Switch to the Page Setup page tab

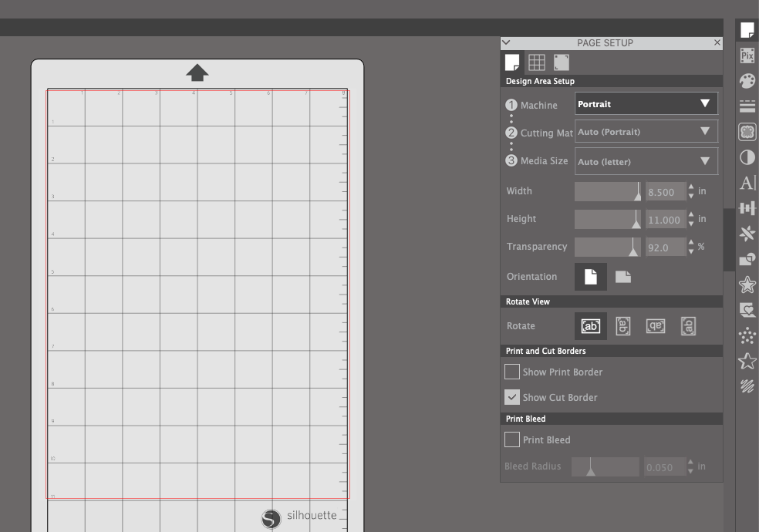click(x=512, y=62)
